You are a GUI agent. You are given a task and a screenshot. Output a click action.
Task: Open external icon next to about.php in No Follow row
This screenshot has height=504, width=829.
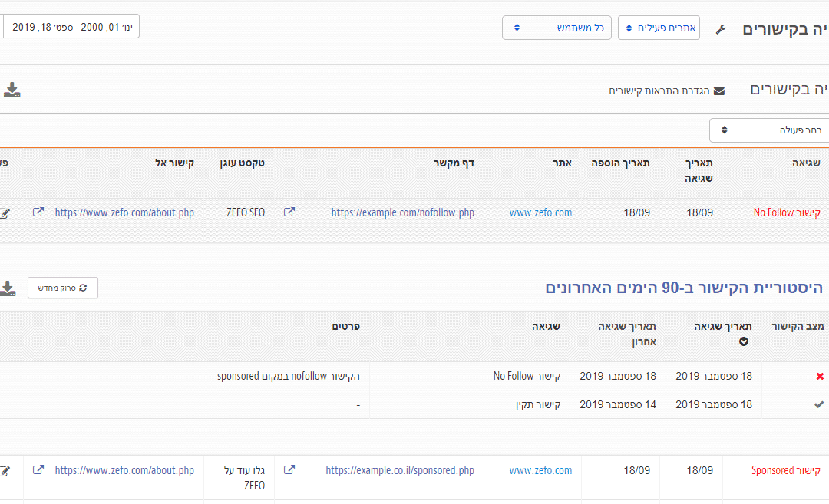click(38, 212)
